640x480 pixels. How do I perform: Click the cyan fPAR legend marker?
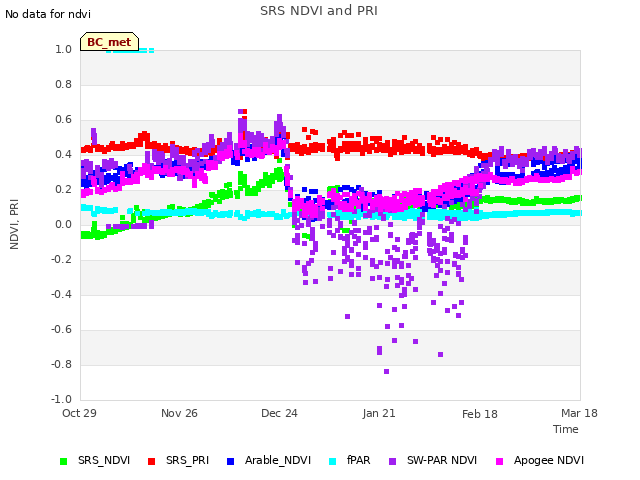333,461
